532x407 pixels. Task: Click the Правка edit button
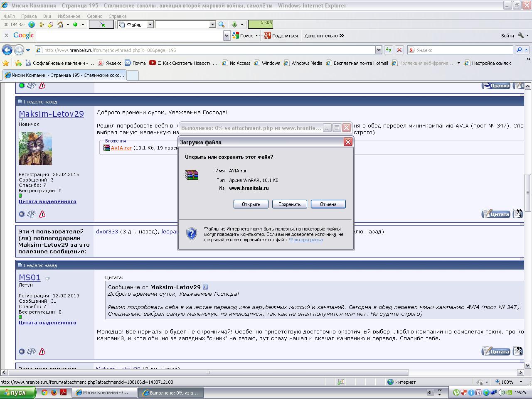coord(496,86)
